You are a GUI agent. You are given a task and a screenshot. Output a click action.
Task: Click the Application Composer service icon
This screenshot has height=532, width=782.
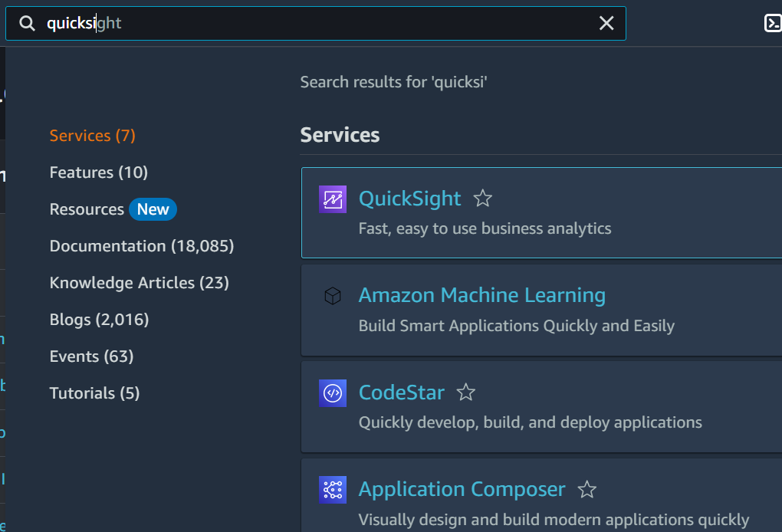(333, 489)
